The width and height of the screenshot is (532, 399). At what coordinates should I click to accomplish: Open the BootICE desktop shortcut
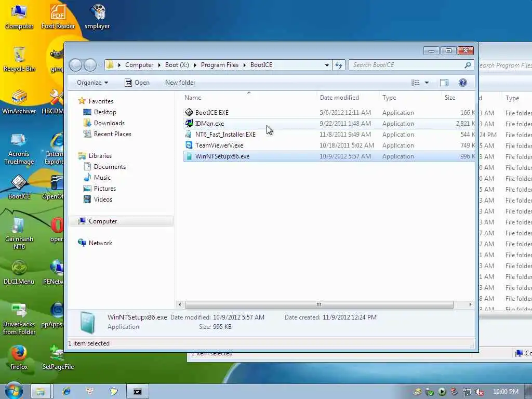pyautogui.click(x=19, y=187)
